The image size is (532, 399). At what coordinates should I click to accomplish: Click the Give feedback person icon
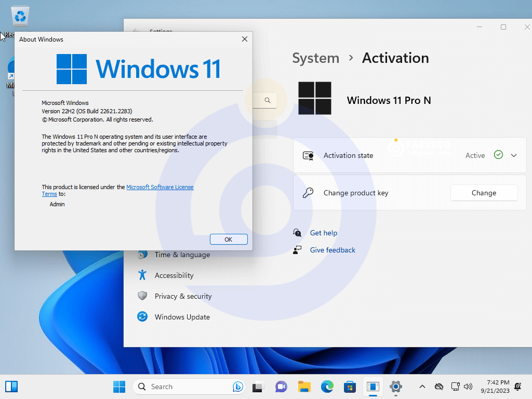(x=297, y=250)
